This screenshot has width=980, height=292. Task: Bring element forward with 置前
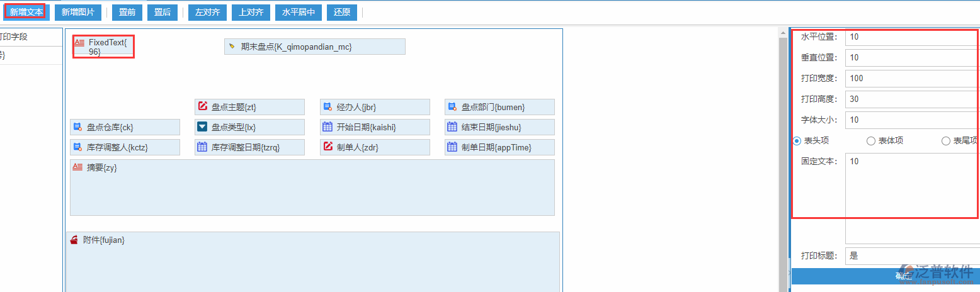pyautogui.click(x=127, y=13)
